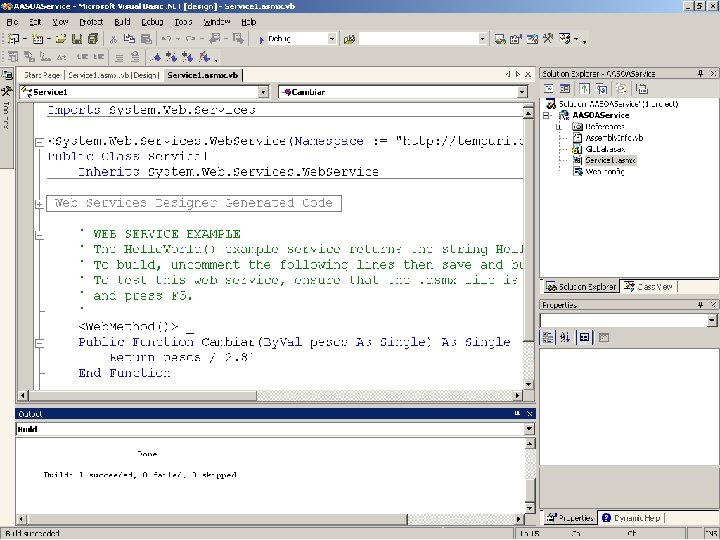Open the Debug configuration dropdown

332,39
